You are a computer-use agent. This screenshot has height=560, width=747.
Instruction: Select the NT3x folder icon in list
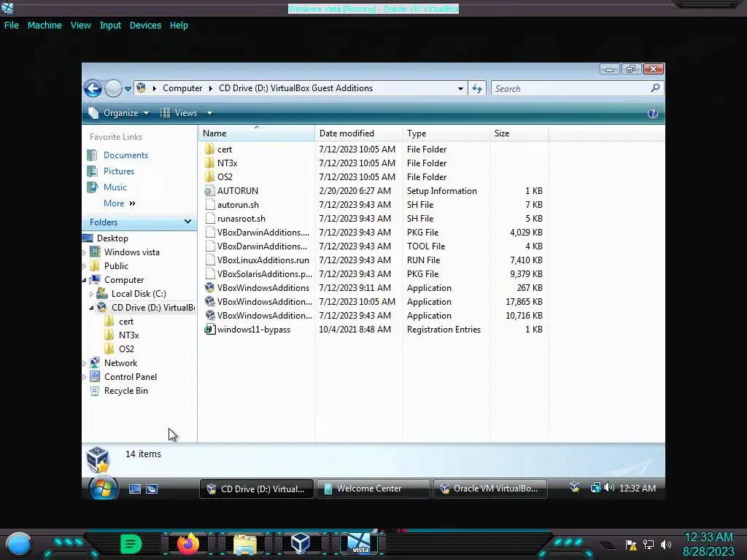(x=209, y=163)
